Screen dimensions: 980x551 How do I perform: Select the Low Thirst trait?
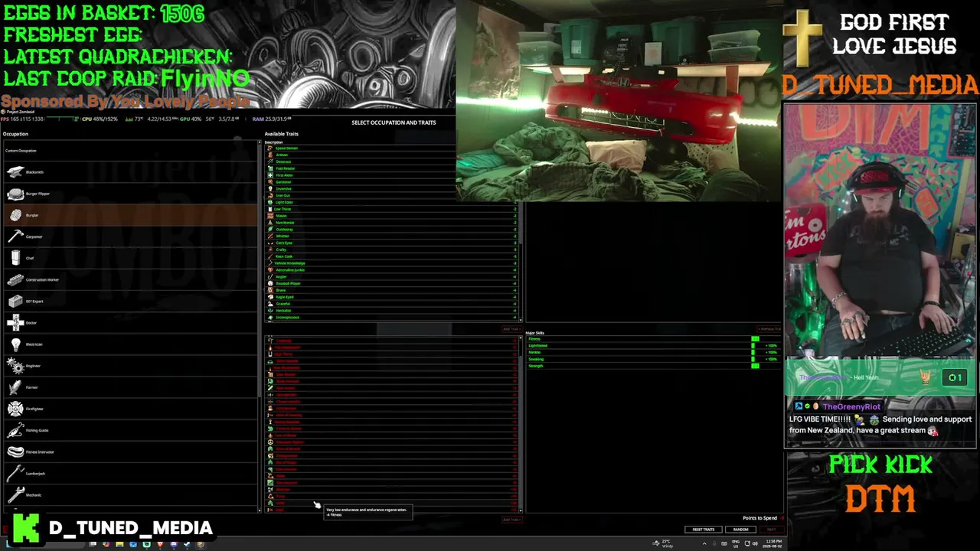392,209
